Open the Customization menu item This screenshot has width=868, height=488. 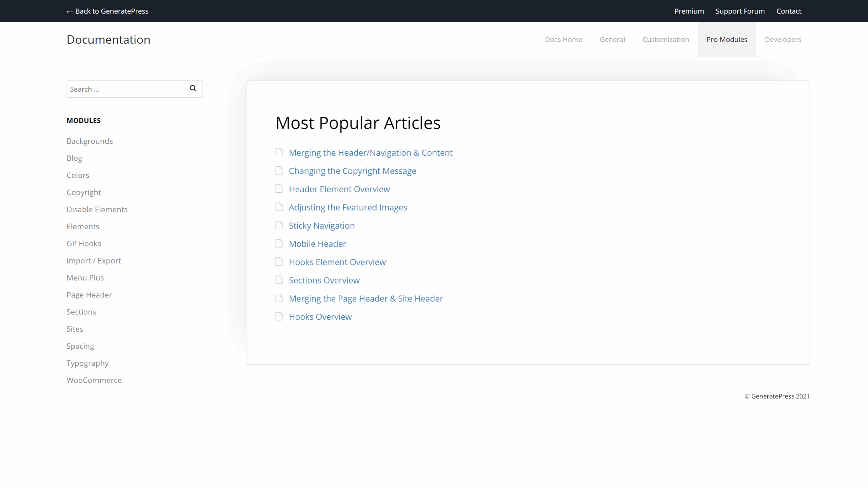click(x=666, y=40)
